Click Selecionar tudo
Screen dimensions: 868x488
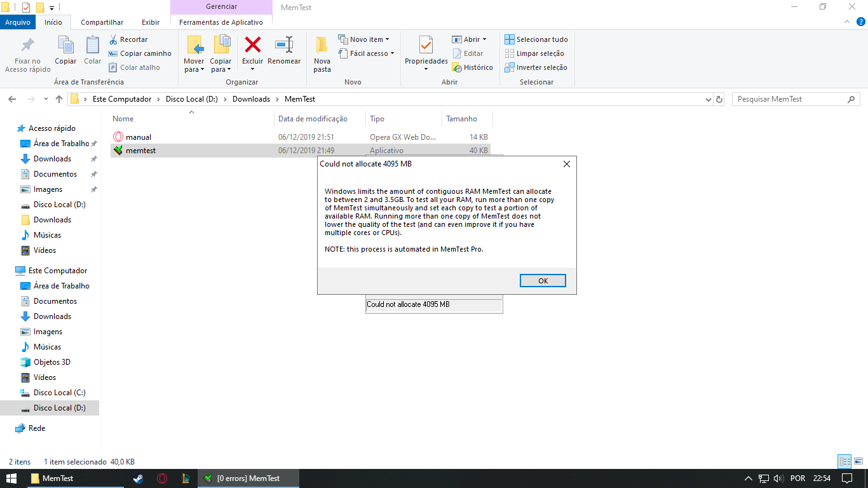point(536,39)
